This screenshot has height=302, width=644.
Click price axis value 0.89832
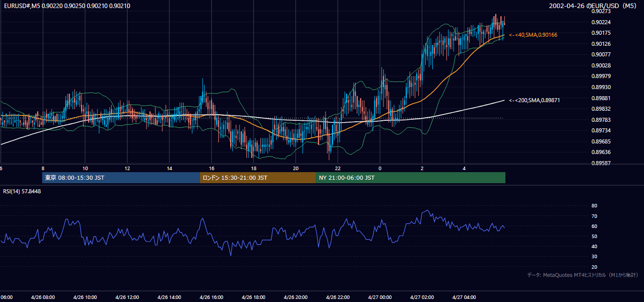coord(601,109)
